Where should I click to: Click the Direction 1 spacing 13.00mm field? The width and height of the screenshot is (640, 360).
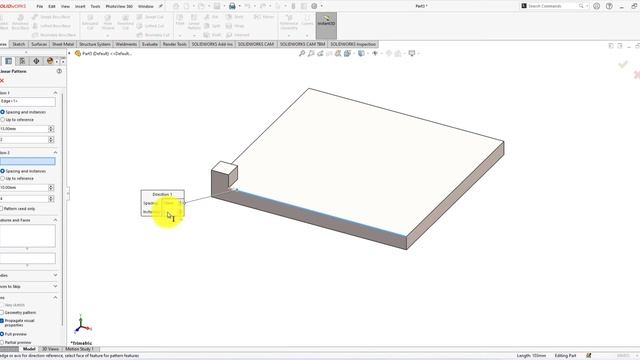(x=24, y=129)
